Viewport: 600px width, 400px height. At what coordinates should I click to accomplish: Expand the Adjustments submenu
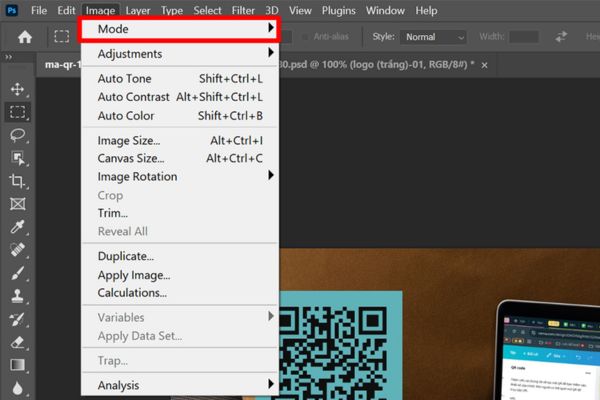coord(179,54)
